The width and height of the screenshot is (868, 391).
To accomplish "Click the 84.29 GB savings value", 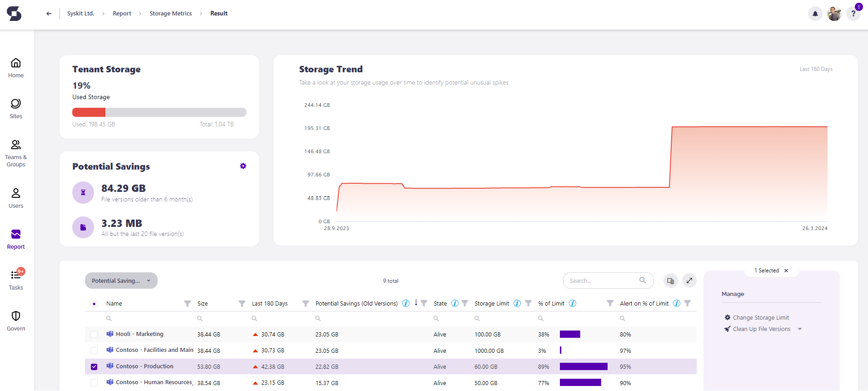I will [x=124, y=188].
